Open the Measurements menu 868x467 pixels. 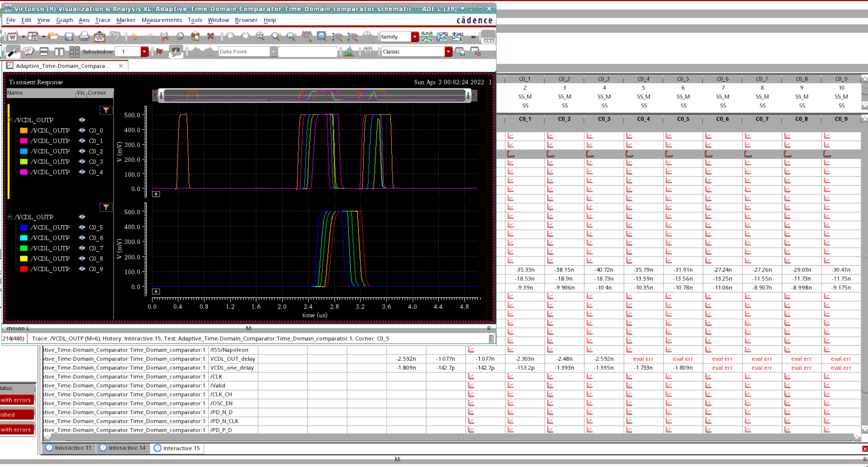(x=162, y=20)
